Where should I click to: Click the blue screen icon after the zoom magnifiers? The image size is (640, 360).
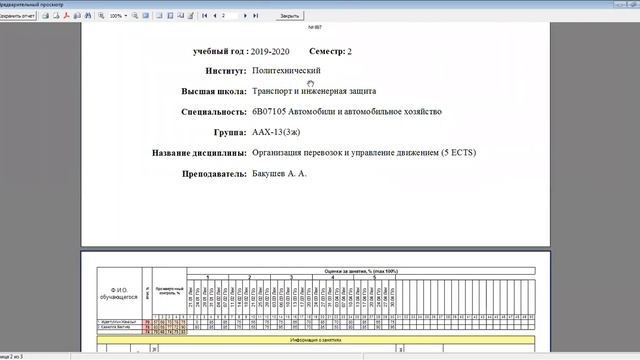[146, 16]
